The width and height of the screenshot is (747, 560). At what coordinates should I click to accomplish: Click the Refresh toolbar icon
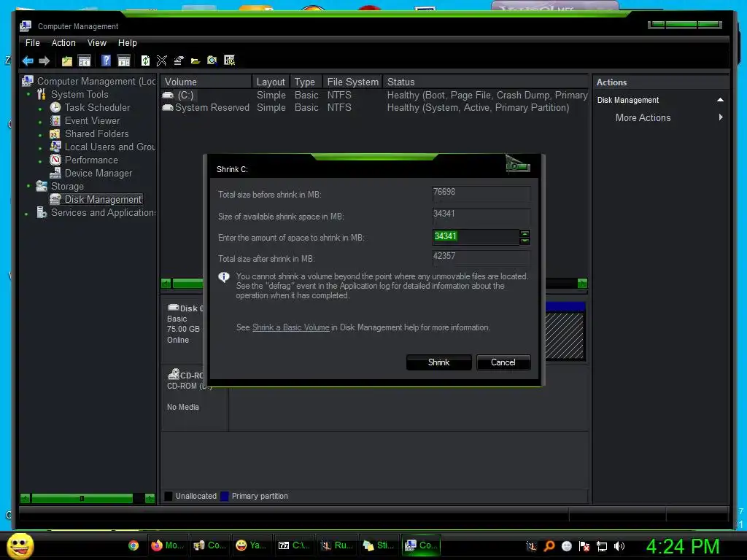[x=145, y=61]
